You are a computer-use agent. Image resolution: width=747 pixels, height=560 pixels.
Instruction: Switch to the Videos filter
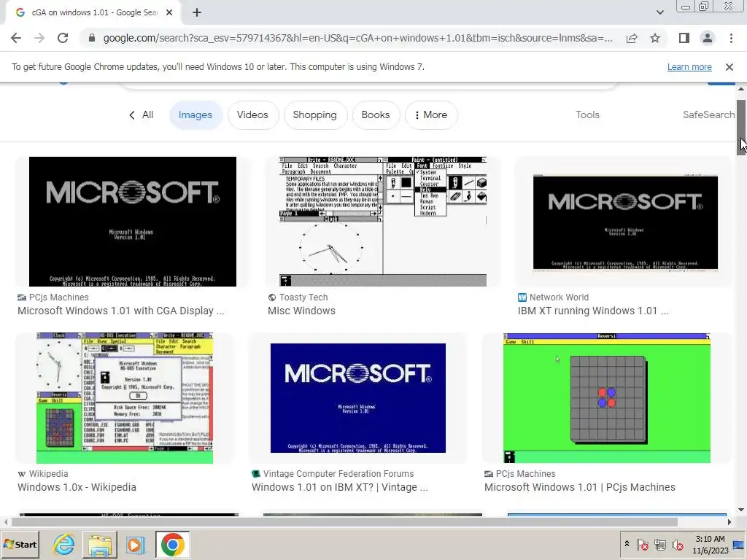pyautogui.click(x=252, y=114)
